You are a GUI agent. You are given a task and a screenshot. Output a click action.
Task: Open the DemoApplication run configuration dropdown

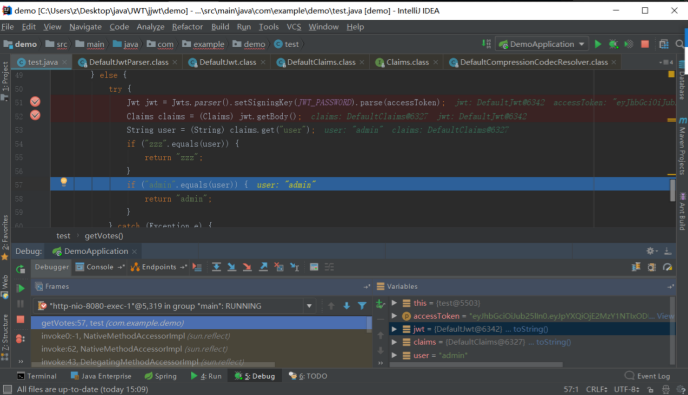click(542, 44)
